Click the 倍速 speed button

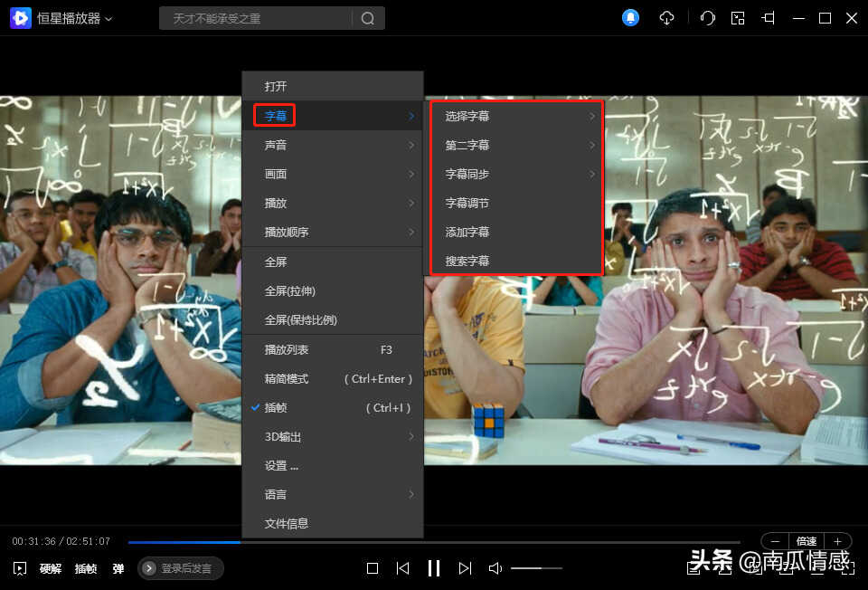[x=806, y=541]
